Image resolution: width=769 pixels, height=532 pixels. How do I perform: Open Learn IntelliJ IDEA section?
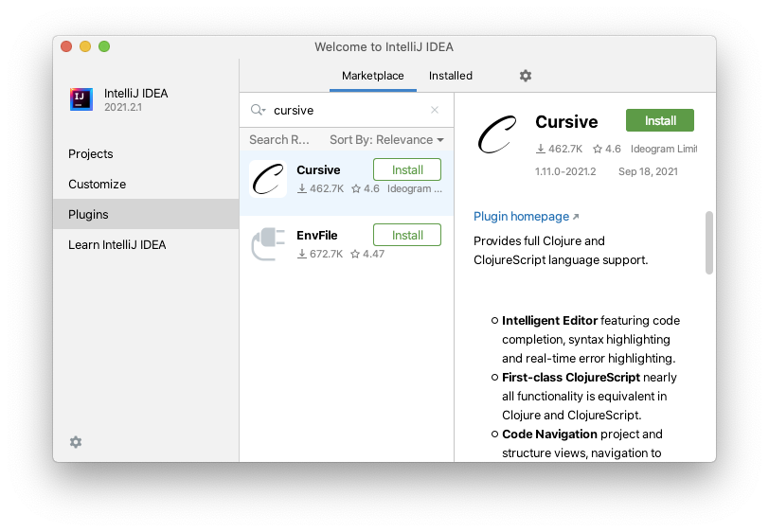point(146,244)
